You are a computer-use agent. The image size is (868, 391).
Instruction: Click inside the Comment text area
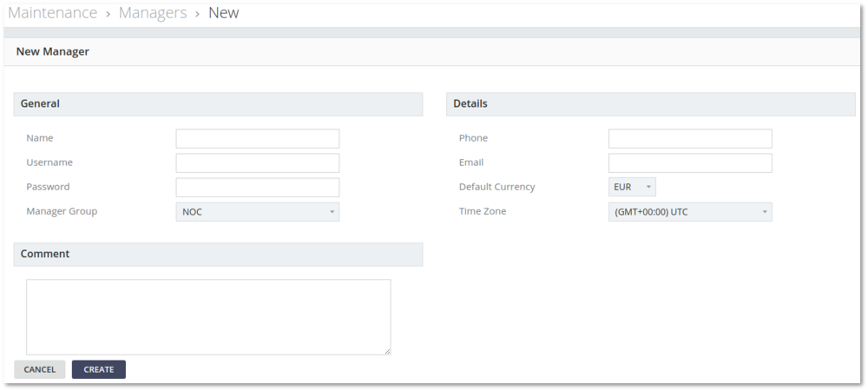tap(208, 316)
